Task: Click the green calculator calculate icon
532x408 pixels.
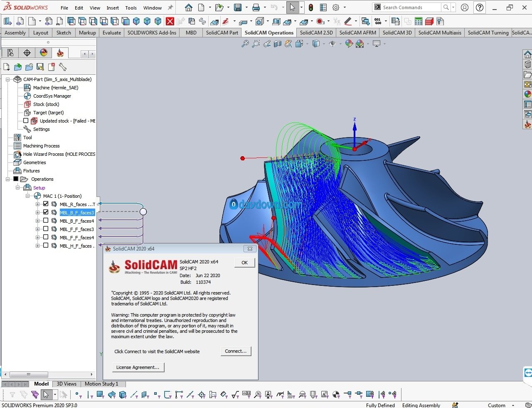Action: point(419,21)
